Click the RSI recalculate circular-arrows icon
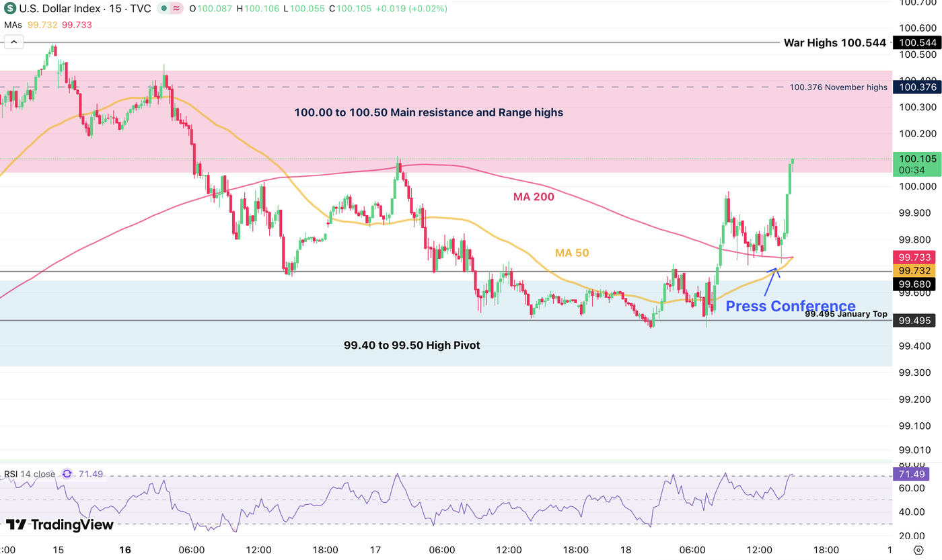The image size is (942, 560). (65, 473)
